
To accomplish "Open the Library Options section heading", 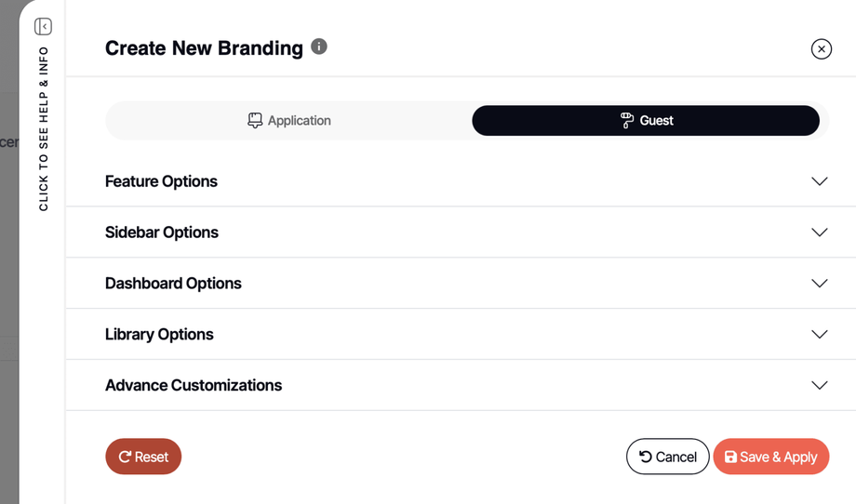I will click(159, 335).
